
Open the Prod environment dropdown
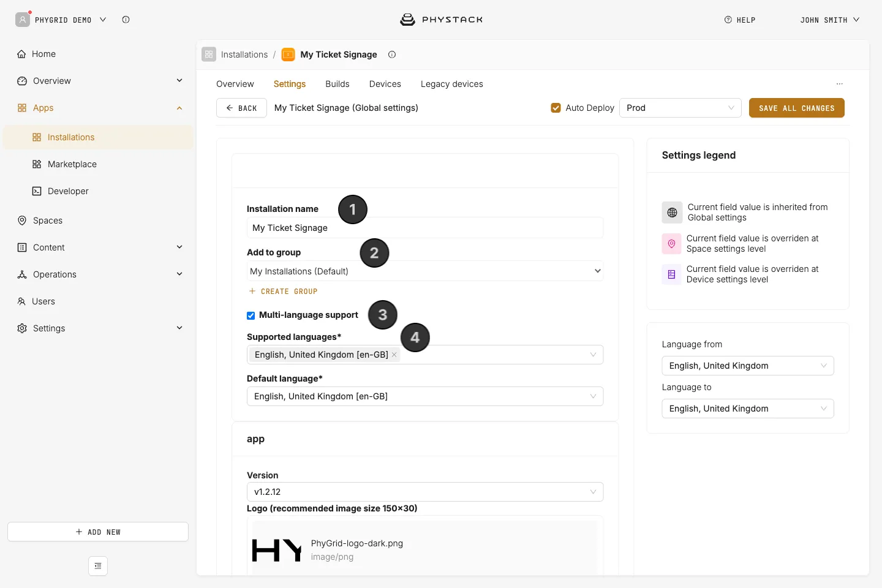coord(680,108)
